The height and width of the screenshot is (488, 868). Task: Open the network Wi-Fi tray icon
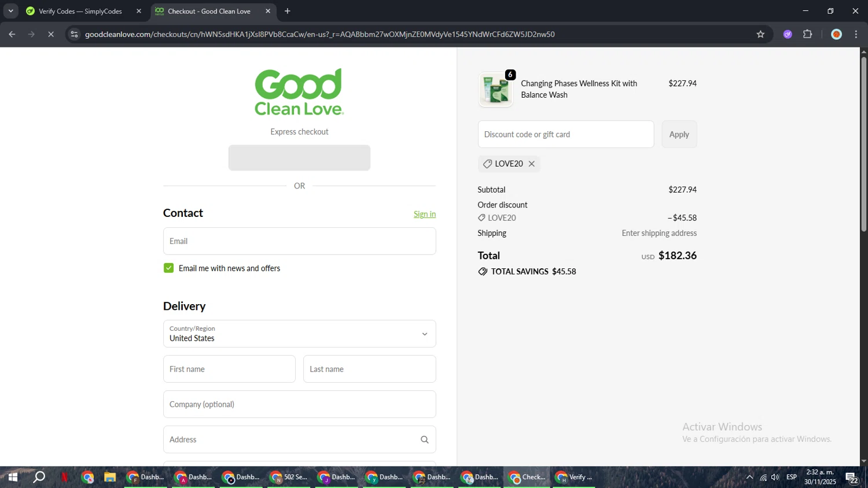[763, 477]
